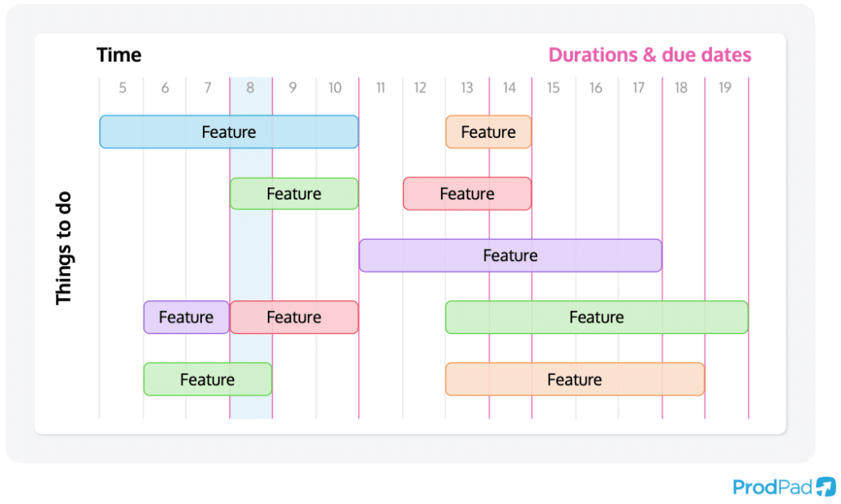The width and height of the screenshot is (841, 504).
Task: Select the highlighted day 8 column header
Action: 250,88
